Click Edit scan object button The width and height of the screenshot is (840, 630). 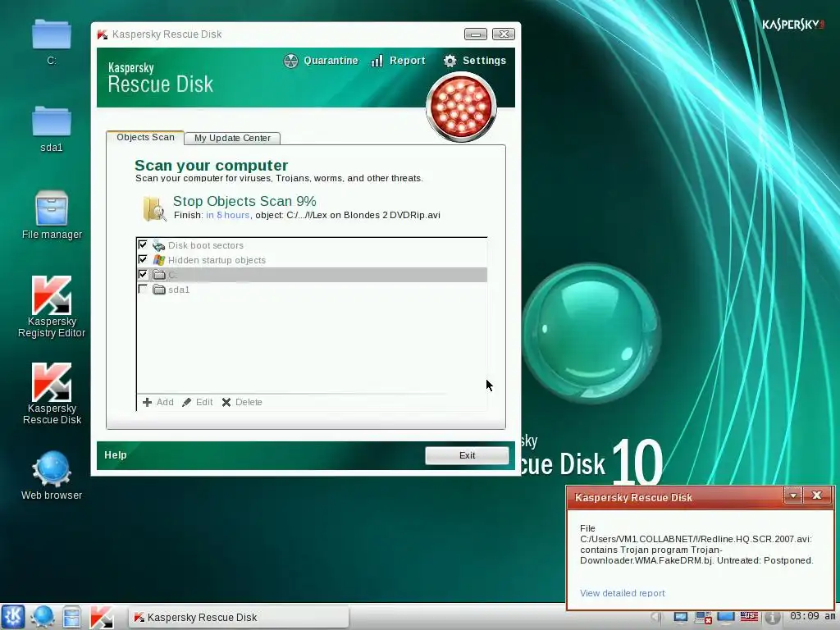pos(197,402)
